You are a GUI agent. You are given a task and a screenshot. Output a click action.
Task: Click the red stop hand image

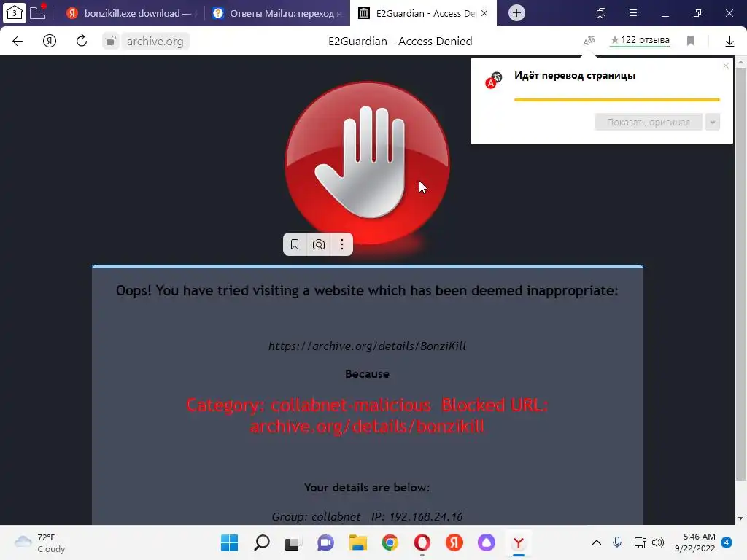[367, 163]
